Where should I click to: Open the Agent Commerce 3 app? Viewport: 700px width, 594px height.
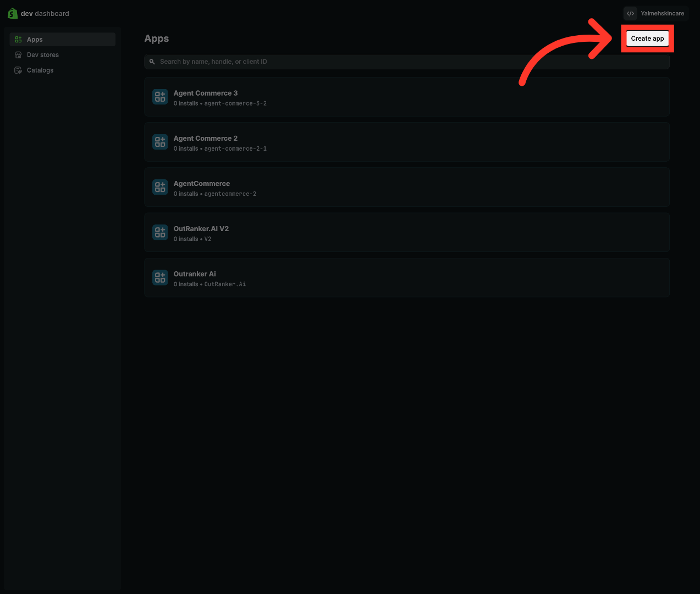[407, 97]
